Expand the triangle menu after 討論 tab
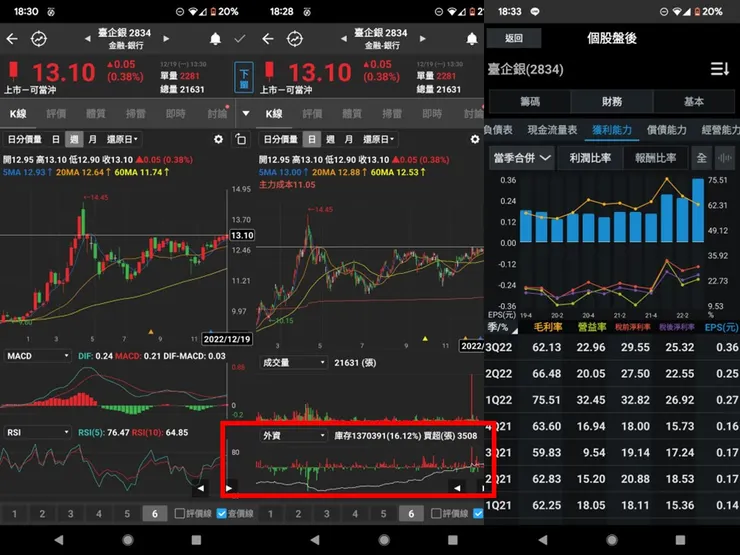 (x=245, y=113)
